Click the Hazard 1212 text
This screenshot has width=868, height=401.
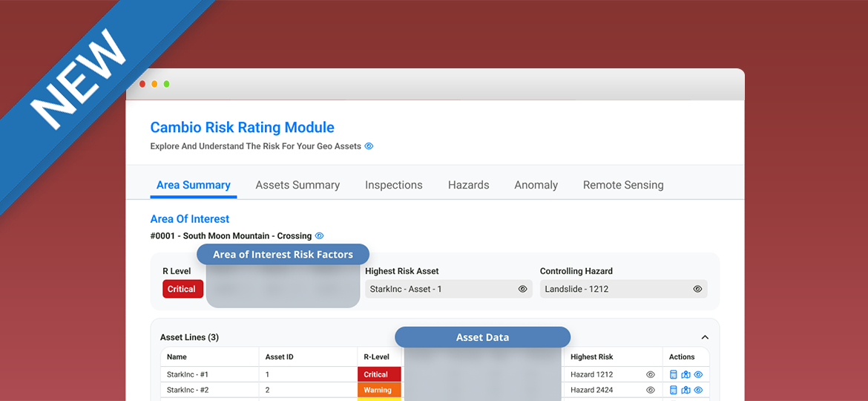click(x=592, y=374)
